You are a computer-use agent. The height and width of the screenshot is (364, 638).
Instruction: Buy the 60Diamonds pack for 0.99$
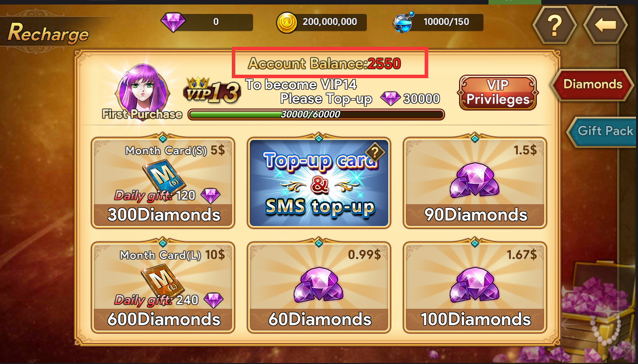319,287
